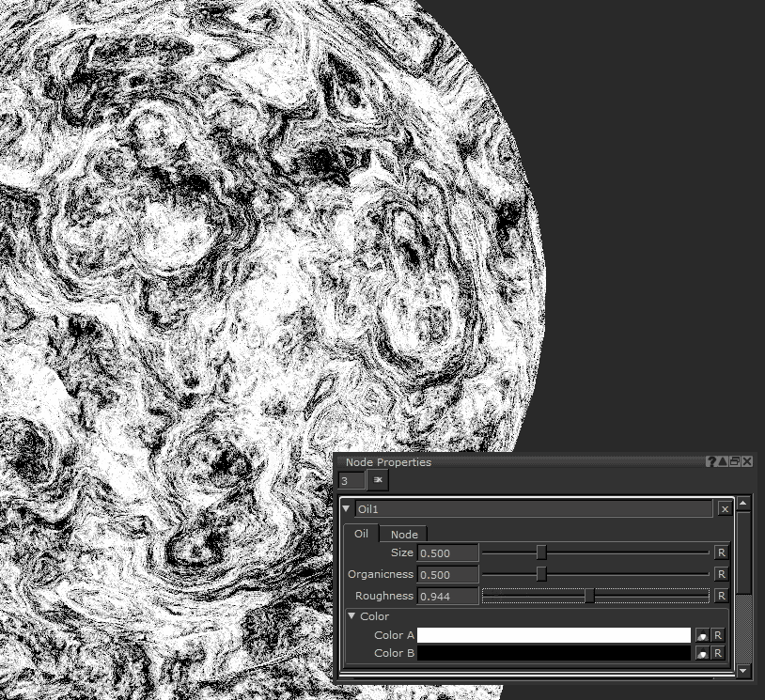The height and width of the screenshot is (700, 765).
Task: Click the Roughness slider handle
Action: 589,596
